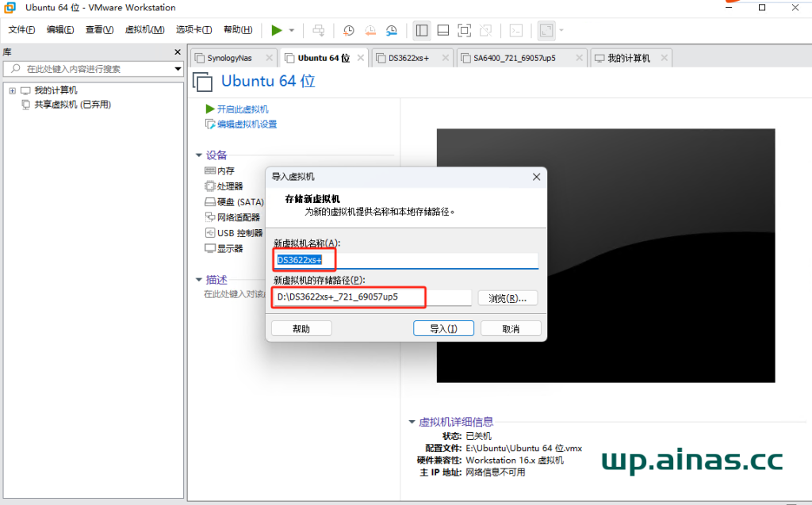Select the 硬盘 (SATA) device row
This screenshot has width=812, height=505.
(234, 202)
